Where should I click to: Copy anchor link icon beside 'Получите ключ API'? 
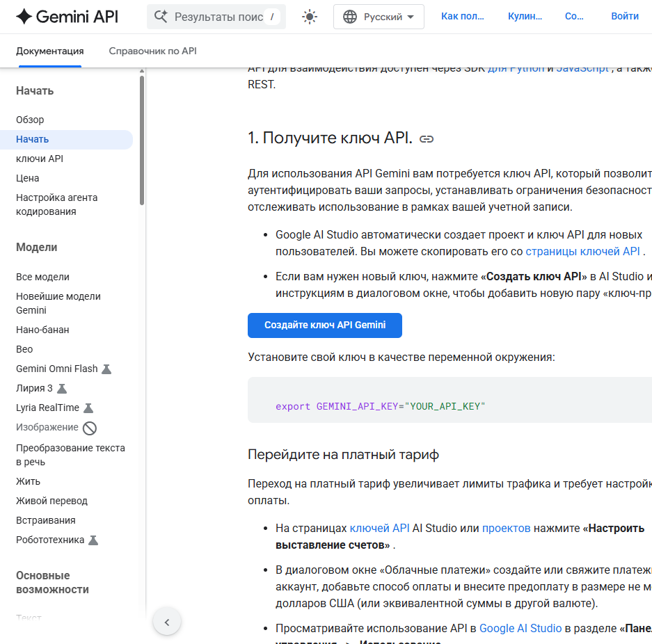coord(427,139)
